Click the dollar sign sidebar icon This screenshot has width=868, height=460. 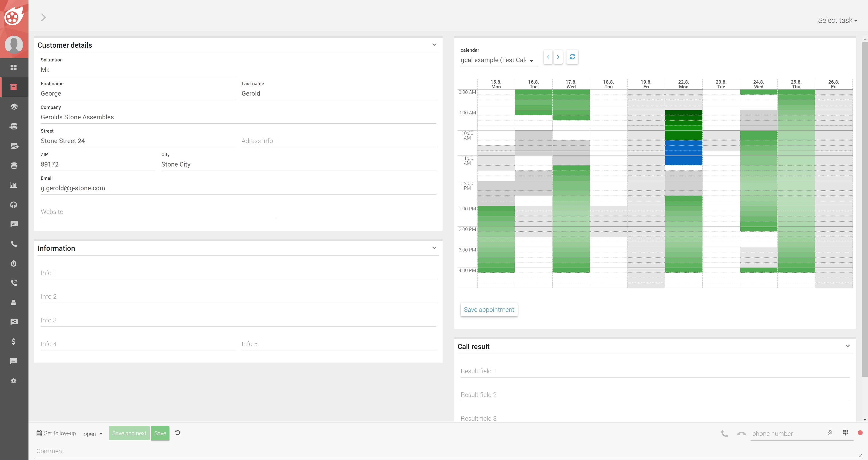(14, 341)
